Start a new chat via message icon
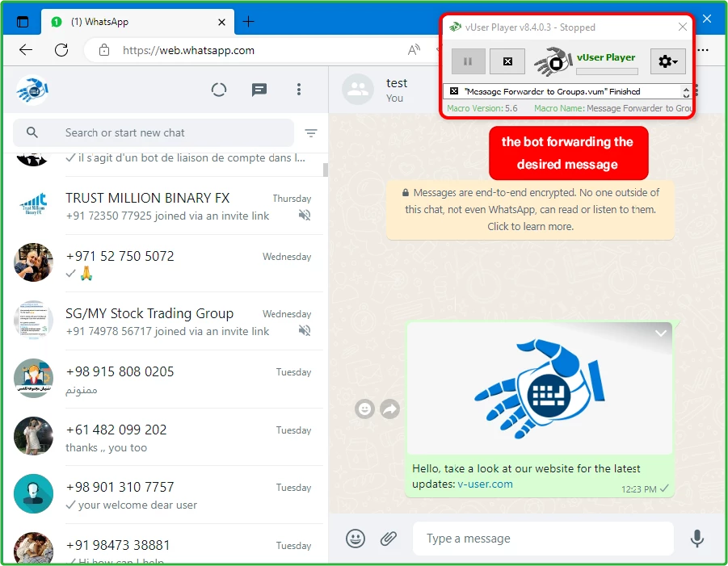The height and width of the screenshot is (566, 728). pos(259,90)
